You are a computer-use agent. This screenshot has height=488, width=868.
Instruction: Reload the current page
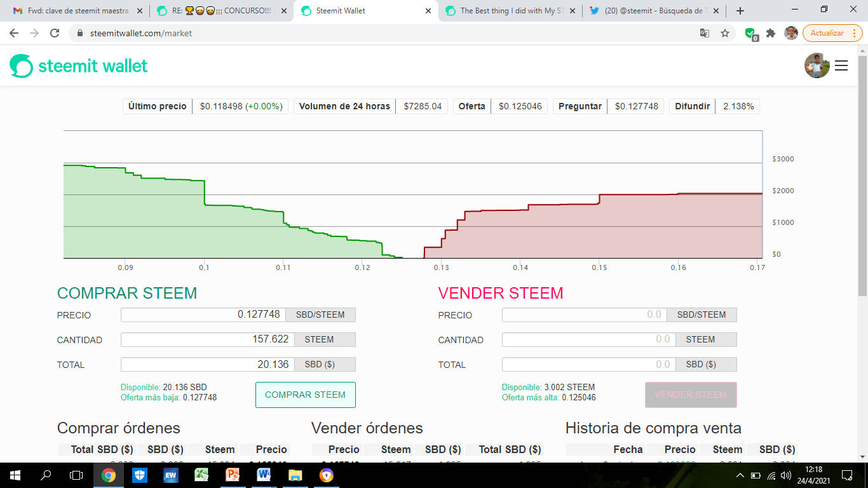(55, 33)
